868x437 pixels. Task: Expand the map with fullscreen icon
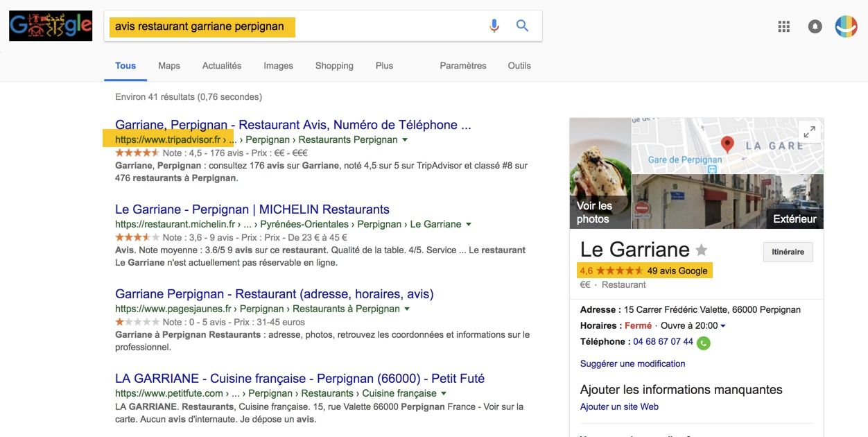pyautogui.click(x=808, y=132)
